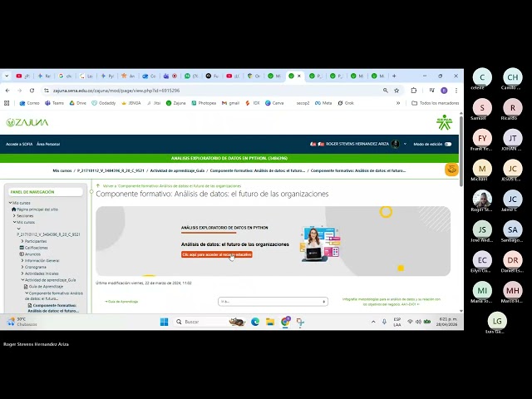Collapse top Mis cursos tree node

(x=10, y=203)
